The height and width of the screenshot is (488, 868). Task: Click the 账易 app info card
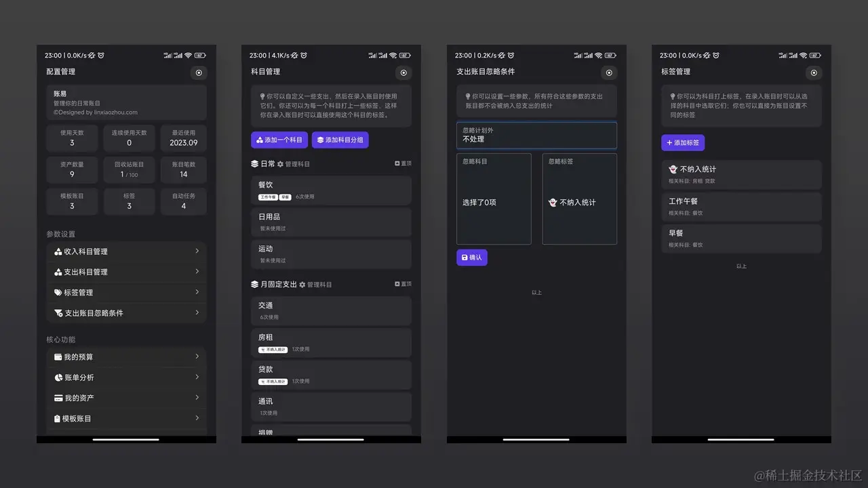click(126, 102)
